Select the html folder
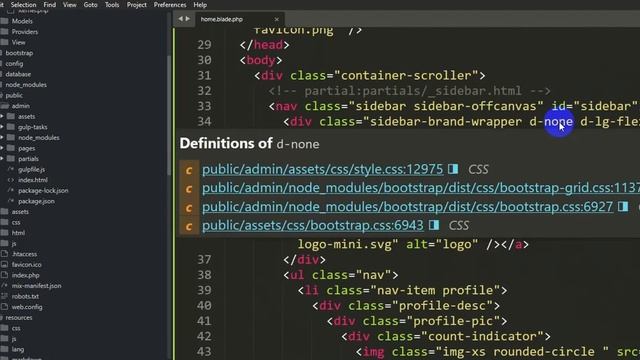The image size is (640, 360). tap(18, 233)
